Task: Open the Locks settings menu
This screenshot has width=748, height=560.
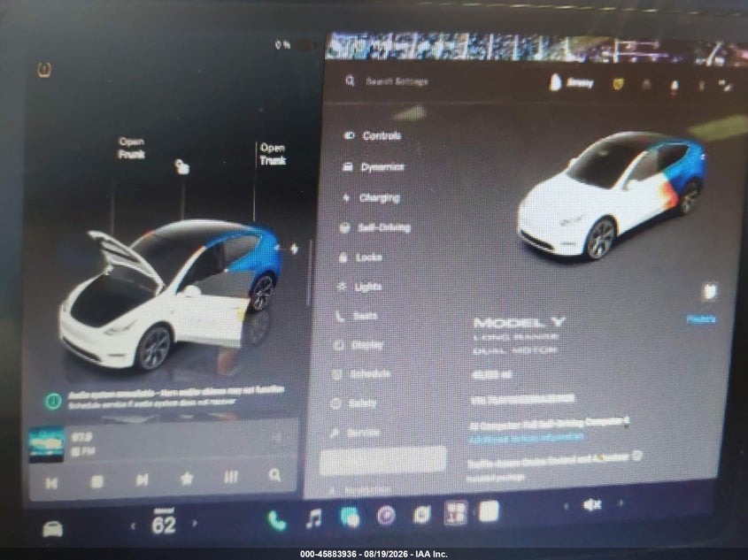Action: point(360,257)
